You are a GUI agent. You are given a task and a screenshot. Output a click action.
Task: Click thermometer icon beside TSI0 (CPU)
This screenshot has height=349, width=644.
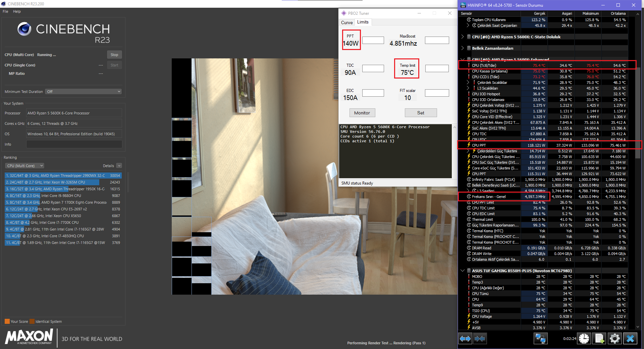coord(469,311)
